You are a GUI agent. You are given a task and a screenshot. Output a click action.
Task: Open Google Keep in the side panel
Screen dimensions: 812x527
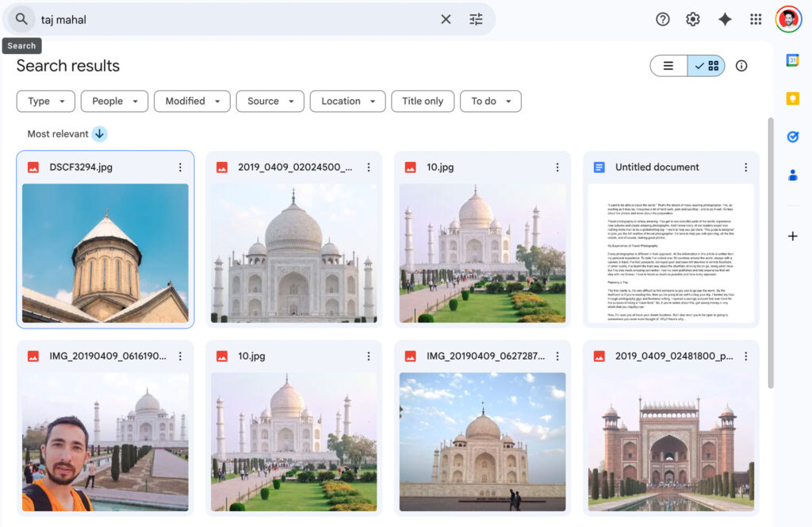pyautogui.click(x=792, y=98)
